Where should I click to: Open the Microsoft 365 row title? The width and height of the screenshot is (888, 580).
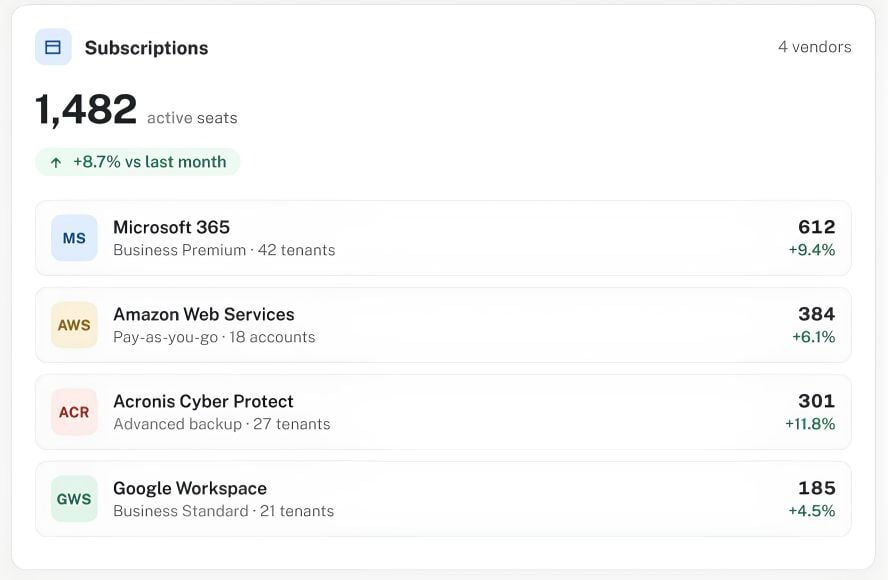[172, 227]
